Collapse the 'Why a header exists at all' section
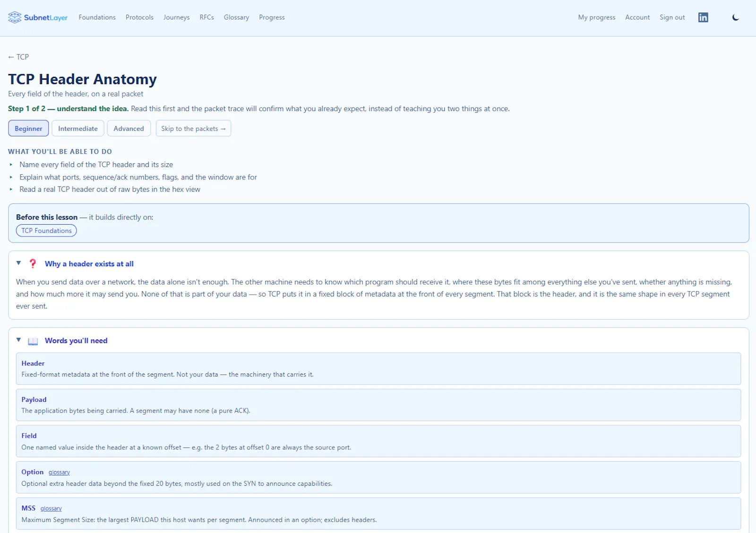Image resolution: width=756 pixels, height=533 pixels. pyautogui.click(x=19, y=263)
